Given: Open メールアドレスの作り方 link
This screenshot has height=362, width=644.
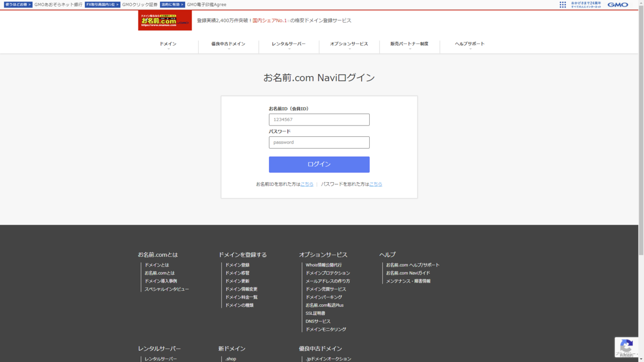Looking at the screenshot, I should pos(328,281).
